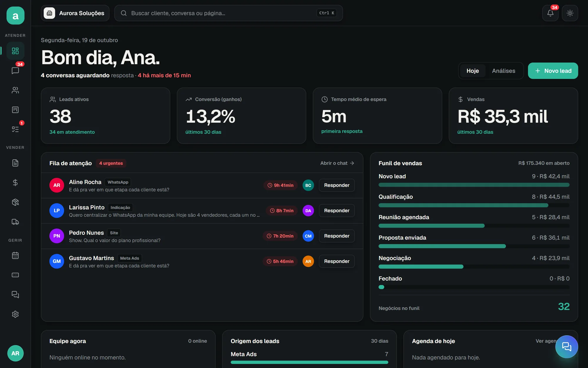The width and height of the screenshot is (588, 368).
Task: Open the contacts people icon in sidebar
Action: pos(15,90)
